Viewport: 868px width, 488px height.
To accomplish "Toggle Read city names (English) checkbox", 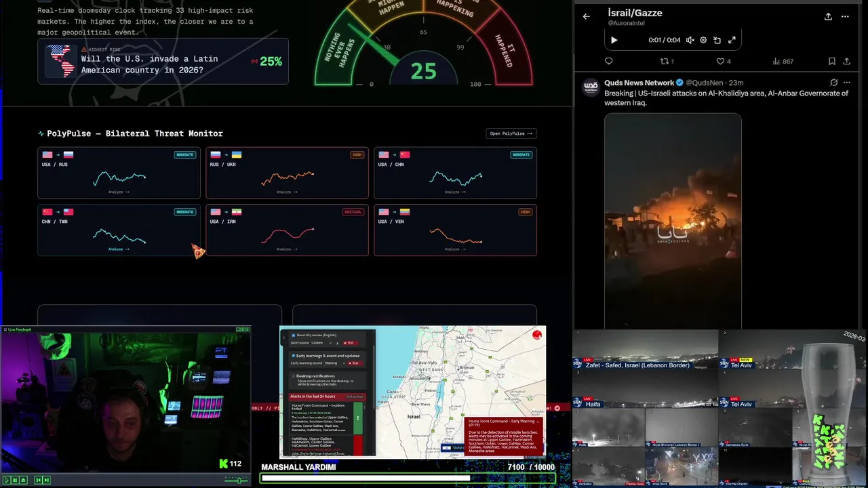I will point(294,335).
